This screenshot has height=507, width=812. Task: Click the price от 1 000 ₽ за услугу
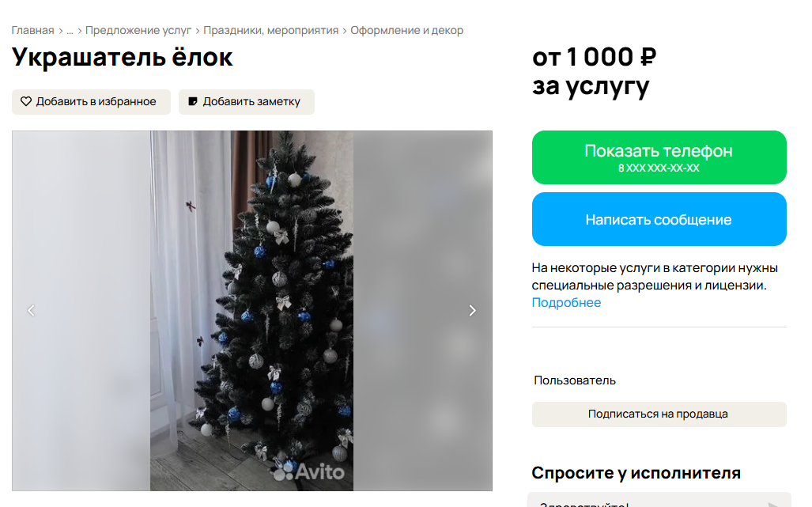[594, 71]
